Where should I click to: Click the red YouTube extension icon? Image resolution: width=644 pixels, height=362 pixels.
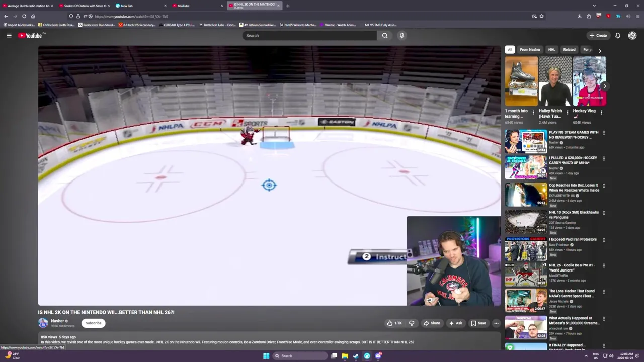click(x=608, y=16)
